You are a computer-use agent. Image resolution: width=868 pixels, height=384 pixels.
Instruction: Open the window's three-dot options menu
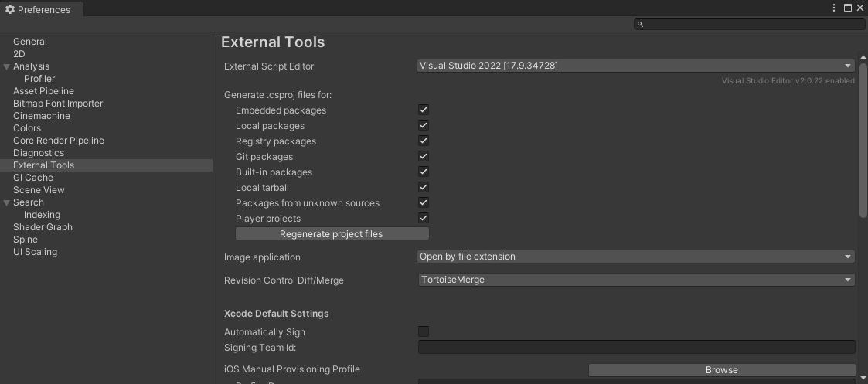tap(834, 8)
